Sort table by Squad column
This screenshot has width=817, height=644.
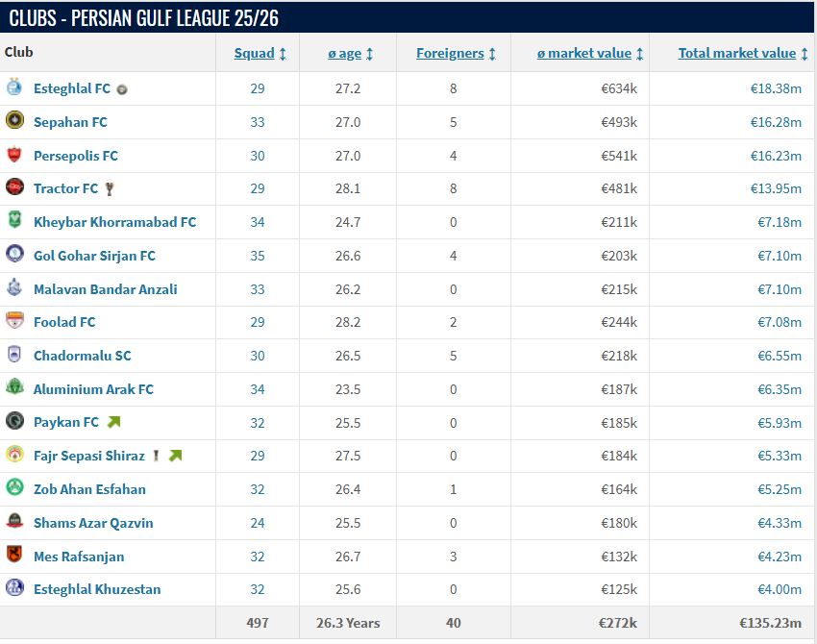coord(254,54)
